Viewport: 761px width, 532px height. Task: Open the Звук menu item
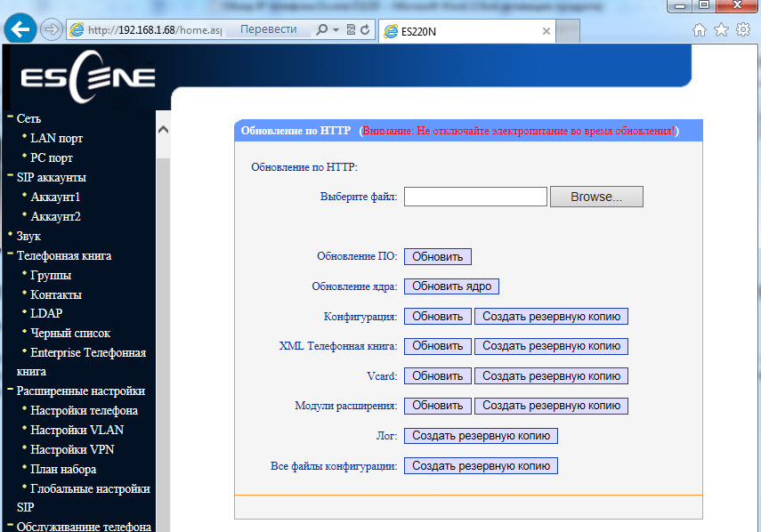(28, 236)
